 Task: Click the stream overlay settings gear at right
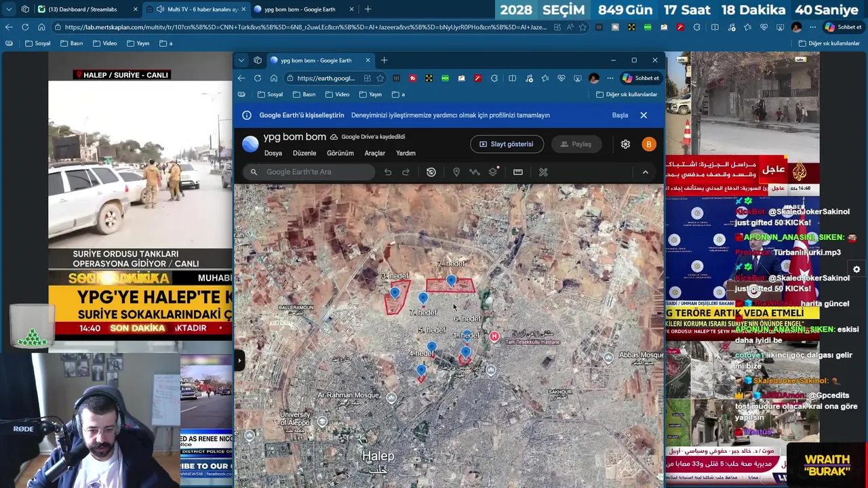[x=856, y=269]
